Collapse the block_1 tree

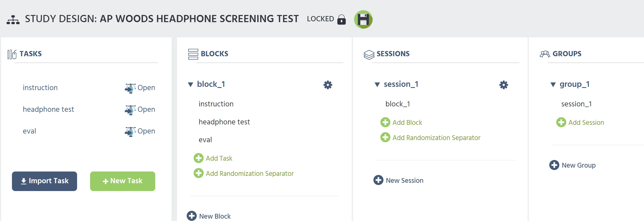190,84
